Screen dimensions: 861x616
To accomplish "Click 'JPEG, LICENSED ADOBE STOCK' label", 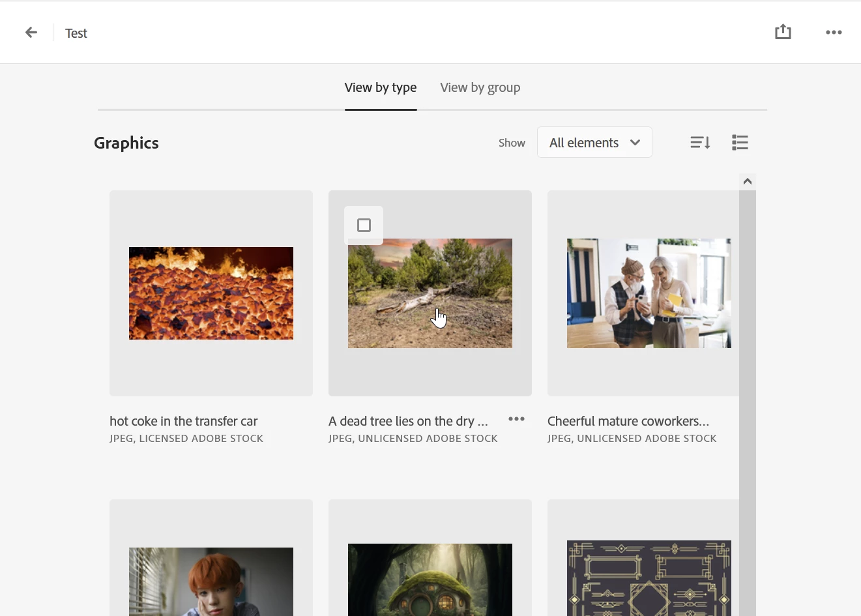I will click(186, 439).
